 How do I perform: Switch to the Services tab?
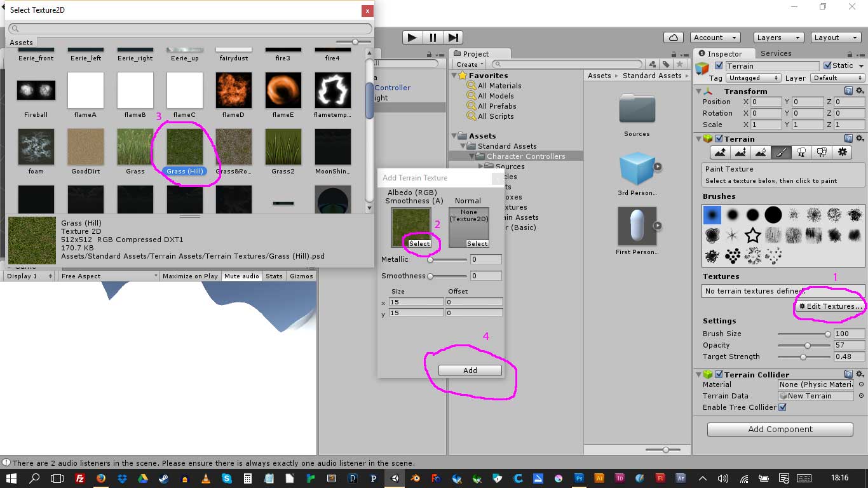click(775, 53)
